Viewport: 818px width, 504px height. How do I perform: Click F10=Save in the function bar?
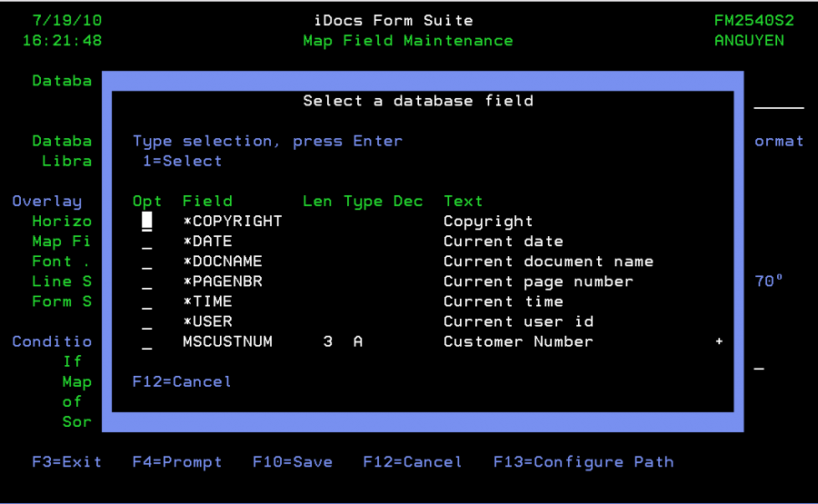tap(292, 461)
